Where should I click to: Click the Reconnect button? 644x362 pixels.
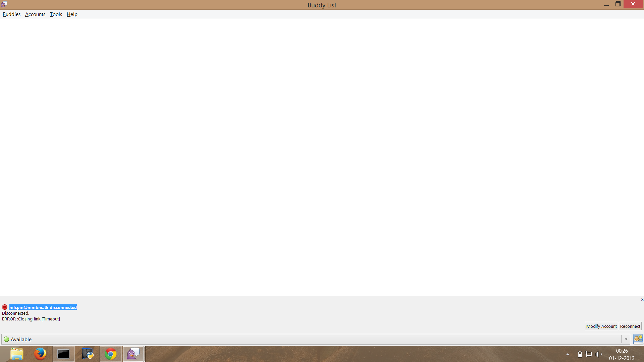(x=630, y=326)
